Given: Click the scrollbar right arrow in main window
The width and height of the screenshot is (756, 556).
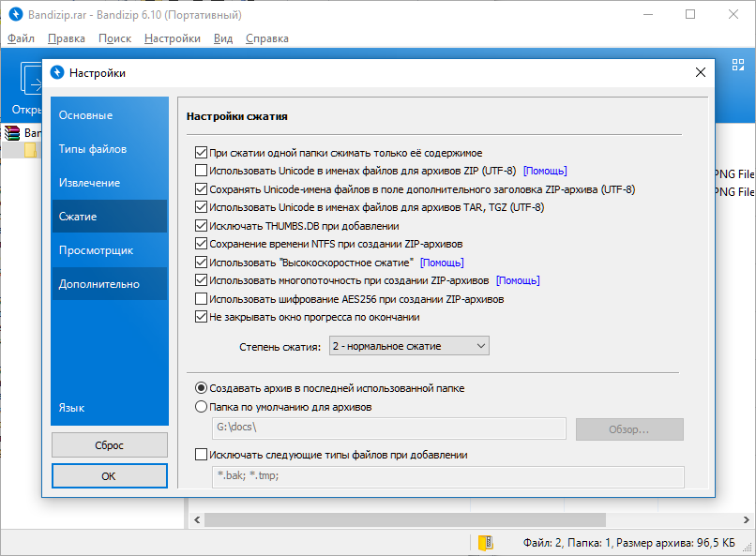Looking at the screenshot, I should (x=746, y=519).
